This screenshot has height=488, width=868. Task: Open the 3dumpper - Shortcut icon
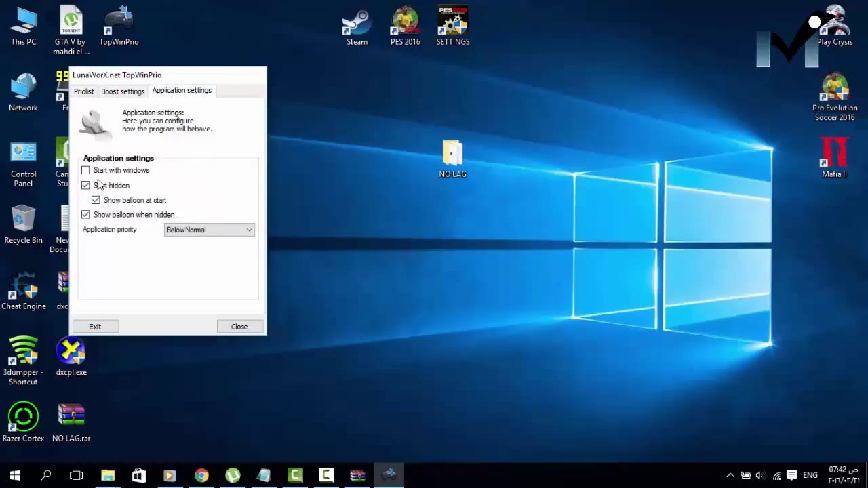click(23, 362)
